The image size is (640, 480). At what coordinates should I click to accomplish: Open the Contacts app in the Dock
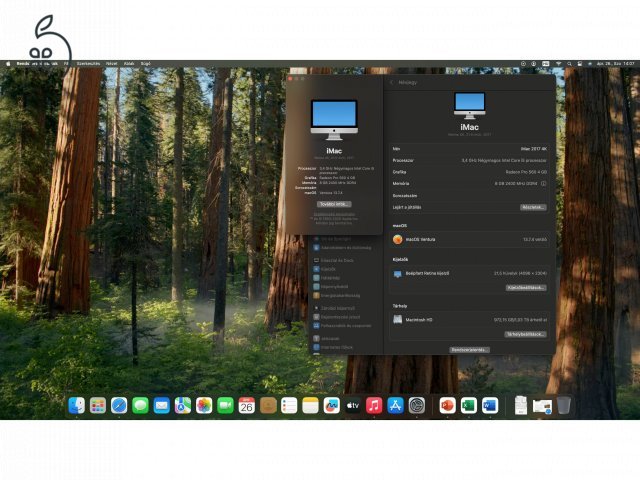click(x=268, y=406)
